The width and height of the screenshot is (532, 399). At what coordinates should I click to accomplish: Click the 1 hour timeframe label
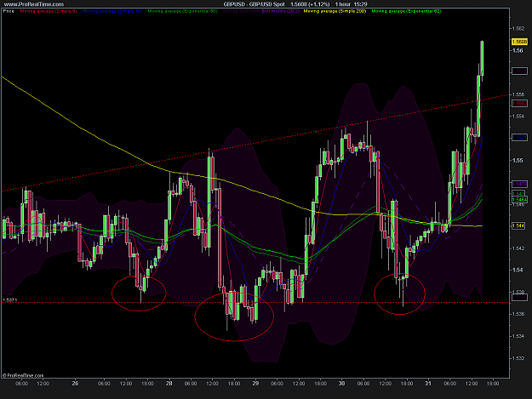(x=343, y=4)
